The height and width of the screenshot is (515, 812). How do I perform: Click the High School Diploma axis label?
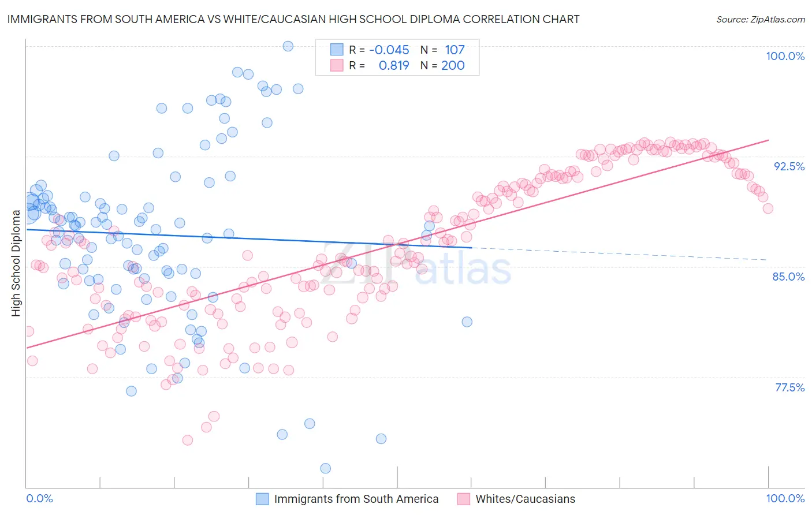[16, 263]
